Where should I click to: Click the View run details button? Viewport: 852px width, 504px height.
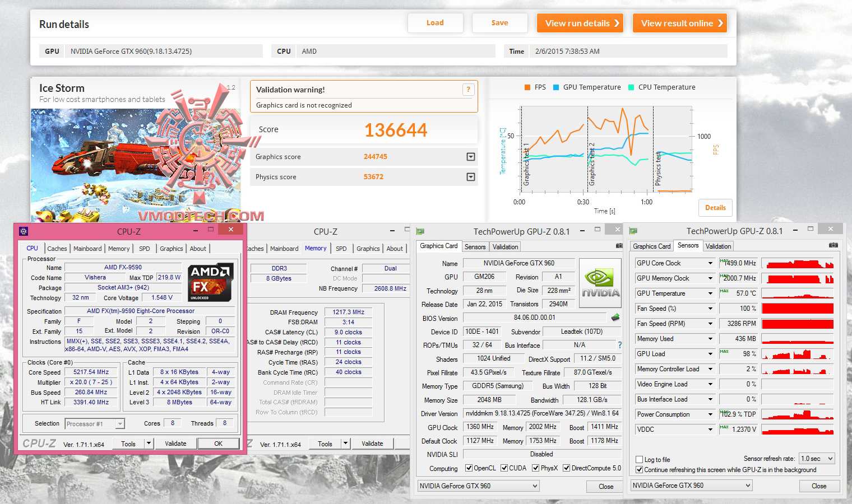point(580,23)
